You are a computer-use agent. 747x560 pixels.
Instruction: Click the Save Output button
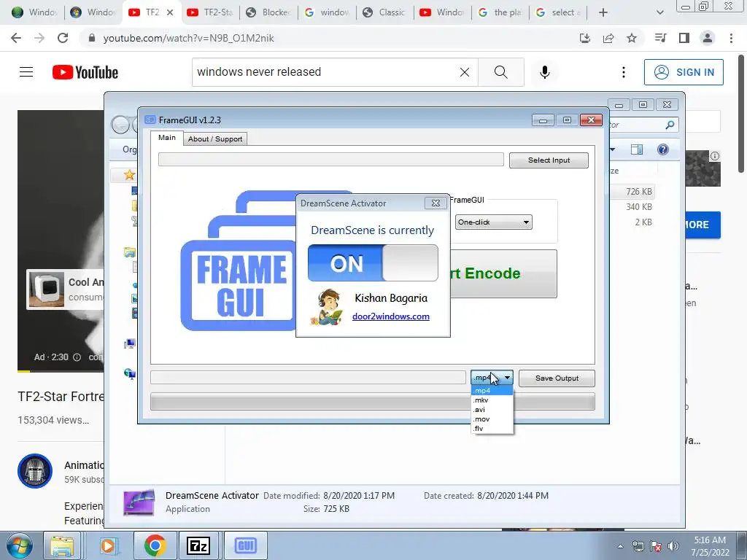point(557,378)
